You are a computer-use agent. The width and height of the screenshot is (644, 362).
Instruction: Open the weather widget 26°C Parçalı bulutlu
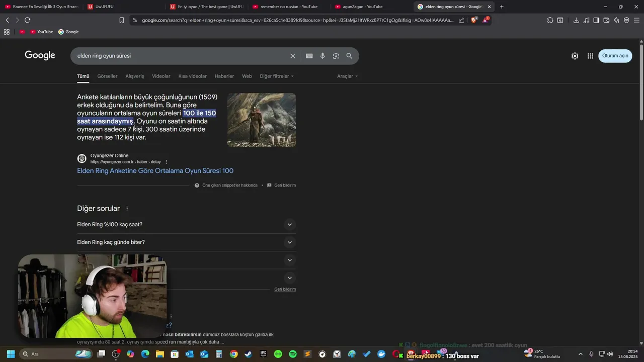point(542,354)
